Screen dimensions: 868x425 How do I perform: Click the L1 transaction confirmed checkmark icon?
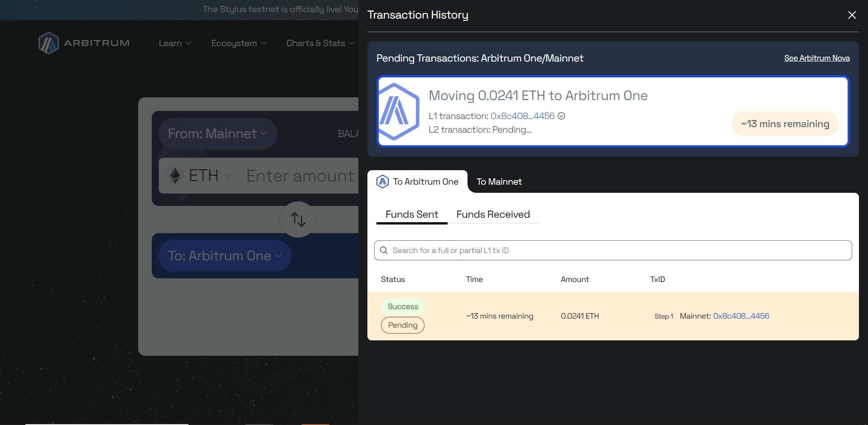click(561, 116)
